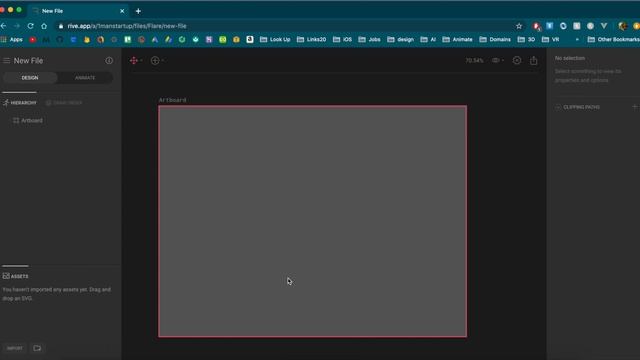Screen dimensions: 640x360
Task: Switch to the Design mode
Action: (30, 78)
